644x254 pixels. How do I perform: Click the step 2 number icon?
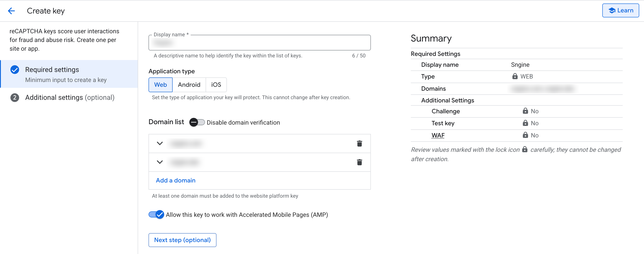tap(15, 97)
